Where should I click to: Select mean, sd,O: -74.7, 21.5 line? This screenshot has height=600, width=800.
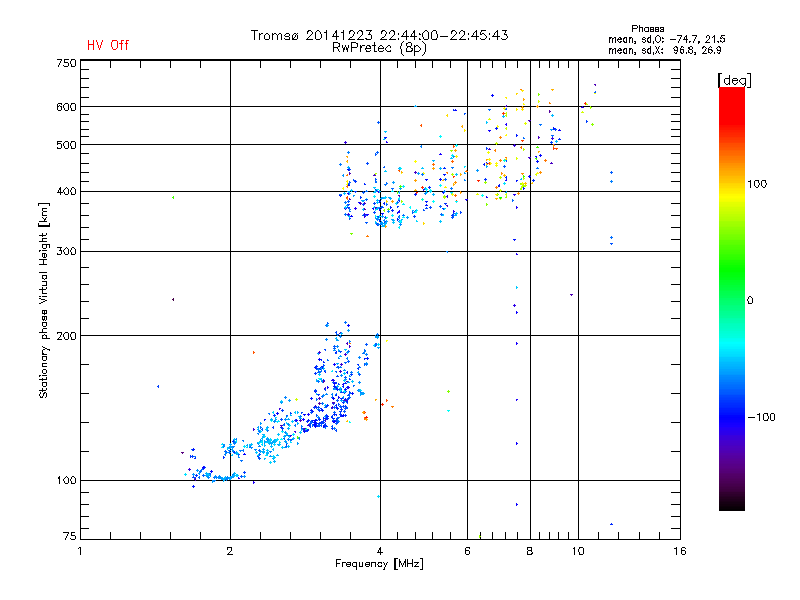tap(666, 39)
